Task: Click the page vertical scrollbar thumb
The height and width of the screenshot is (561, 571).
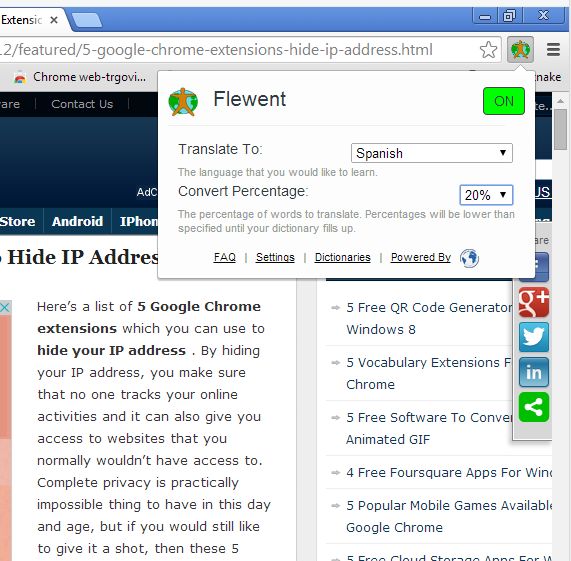Action: 560,130
